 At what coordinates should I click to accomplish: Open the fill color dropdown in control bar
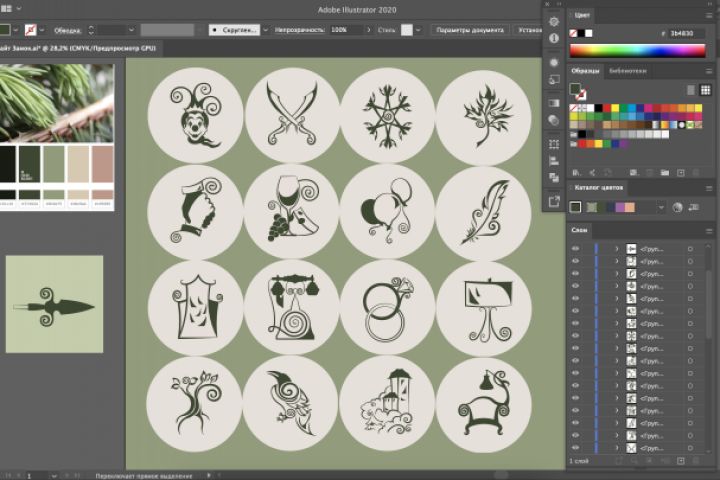click(15, 30)
